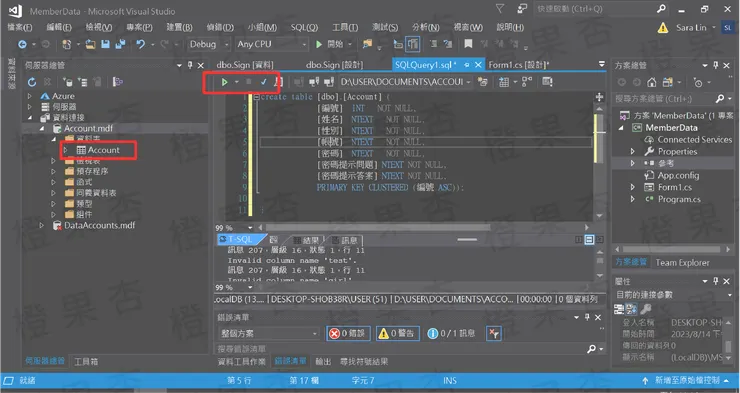Screen dimensions: 740x393
Task: Click the Home icon in Solution Explorer toolbar
Action: pos(652,83)
